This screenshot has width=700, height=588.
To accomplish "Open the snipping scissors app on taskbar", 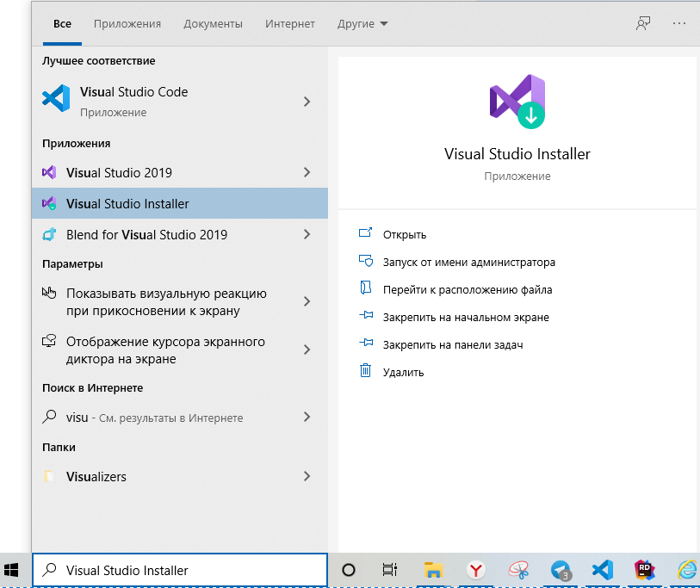I will [x=518, y=570].
